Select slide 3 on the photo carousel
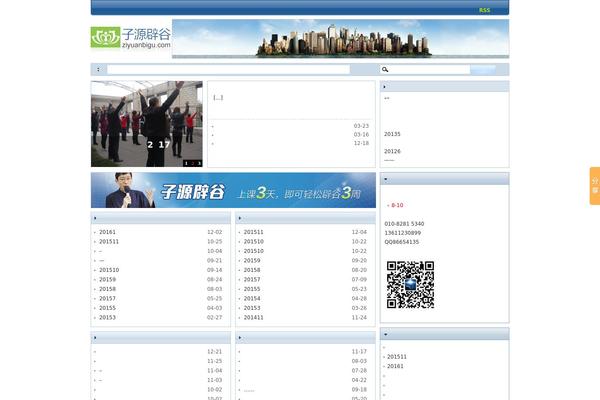600x400 pixels. click(199, 163)
